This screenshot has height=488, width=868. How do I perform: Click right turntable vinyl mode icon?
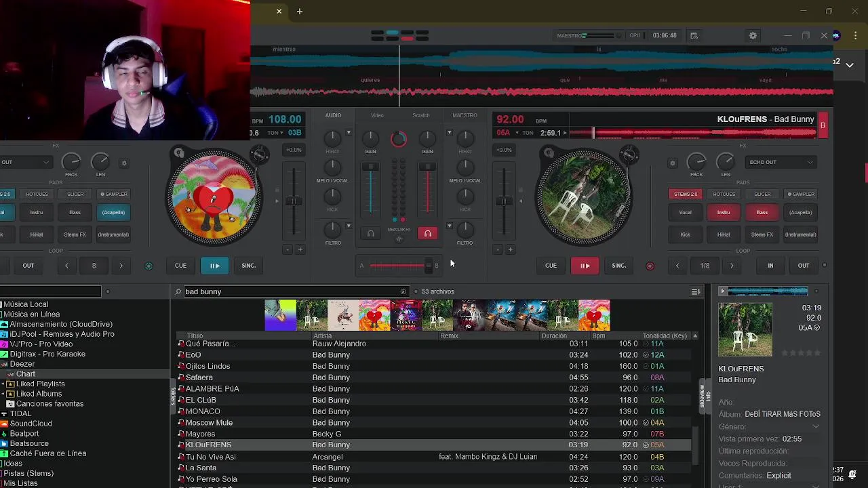547,153
